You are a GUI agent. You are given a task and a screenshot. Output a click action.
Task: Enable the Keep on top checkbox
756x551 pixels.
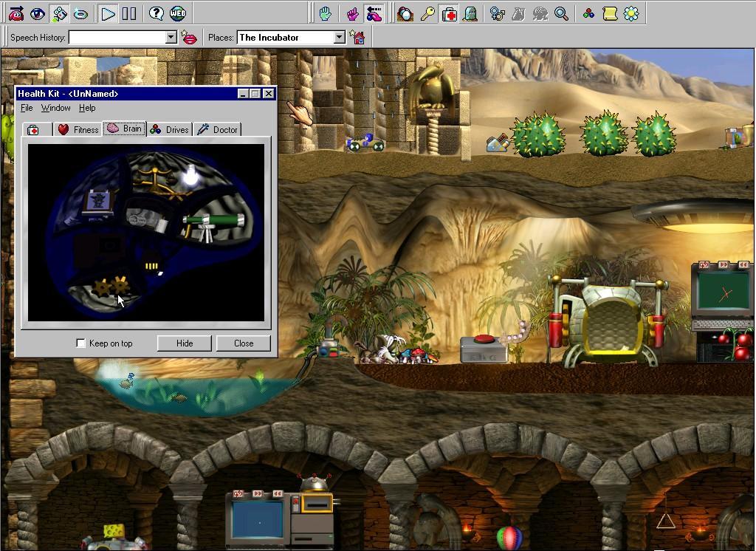(81, 343)
